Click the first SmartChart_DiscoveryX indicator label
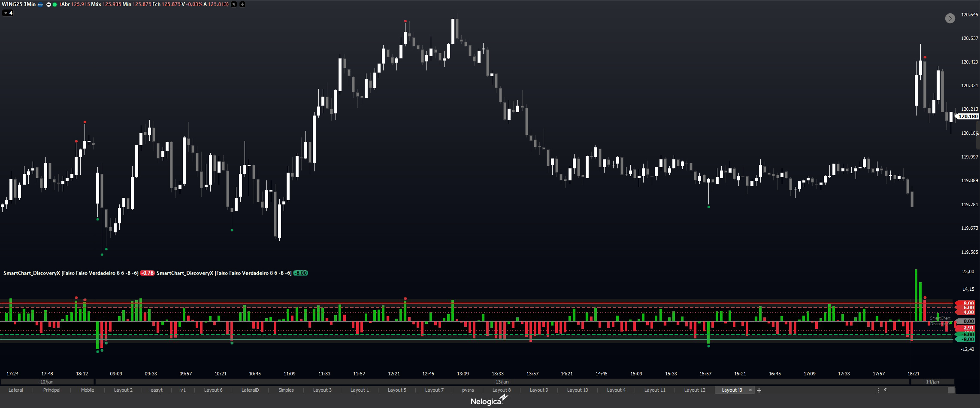Screen dimensions: 980x408 [71, 273]
